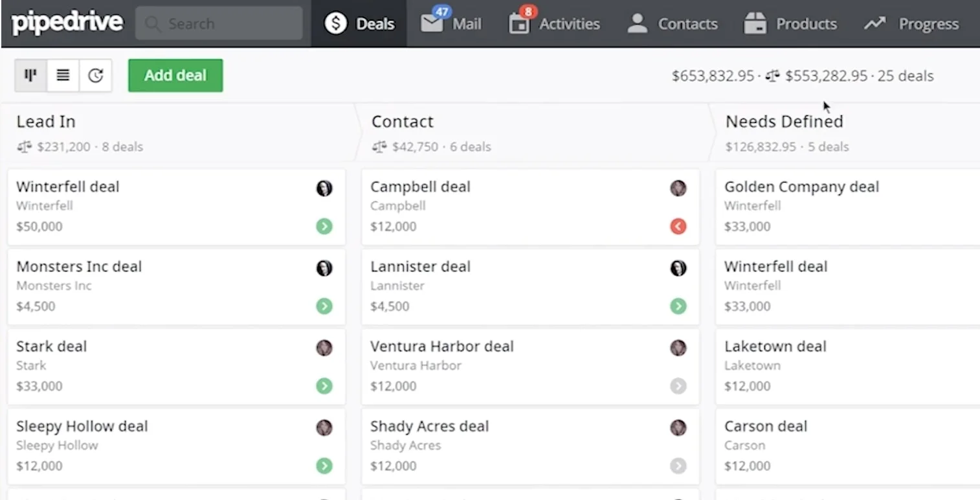This screenshot has height=500, width=980.
Task: Open the Progress tab
Action: pyautogui.click(x=911, y=24)
